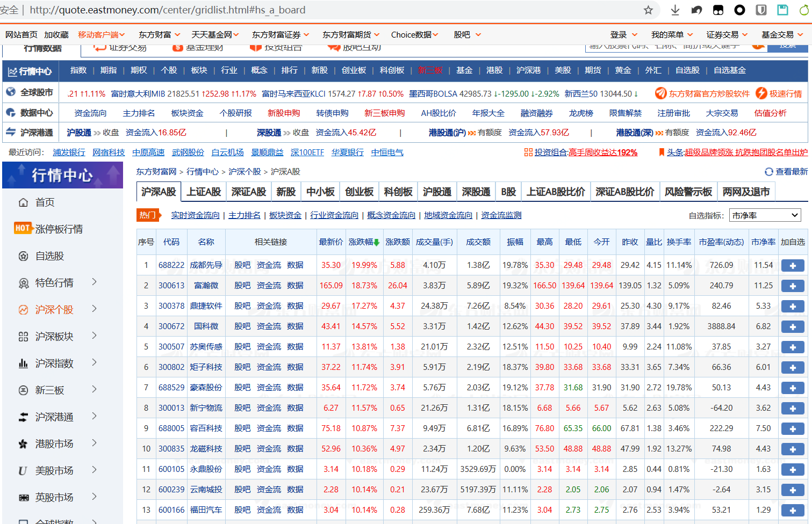Add 成都先导 to watchlist plus button
The height and width of the screenshot is (524, 812).
click(x=793, y=265)
